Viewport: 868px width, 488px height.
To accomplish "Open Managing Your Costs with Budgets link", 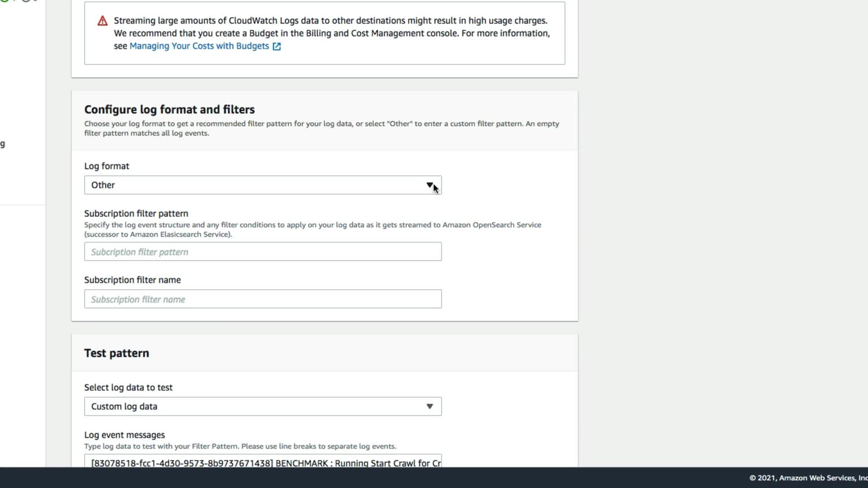I will pos(199,46).
